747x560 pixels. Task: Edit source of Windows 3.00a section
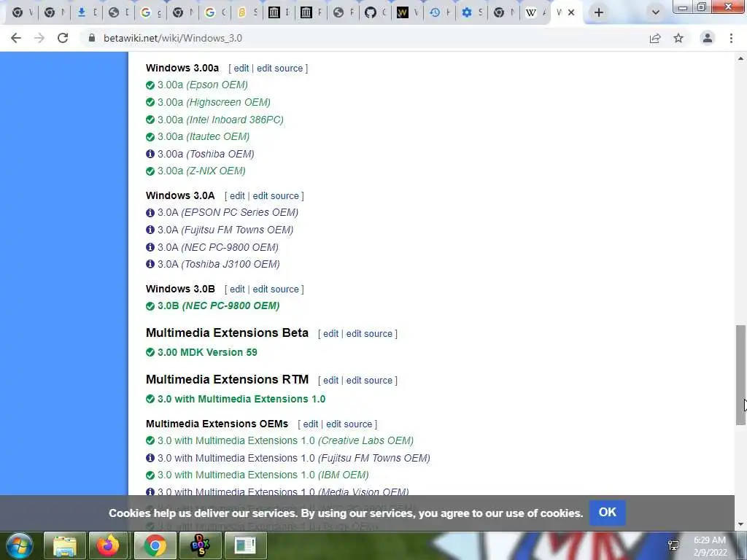pos(279,68)
